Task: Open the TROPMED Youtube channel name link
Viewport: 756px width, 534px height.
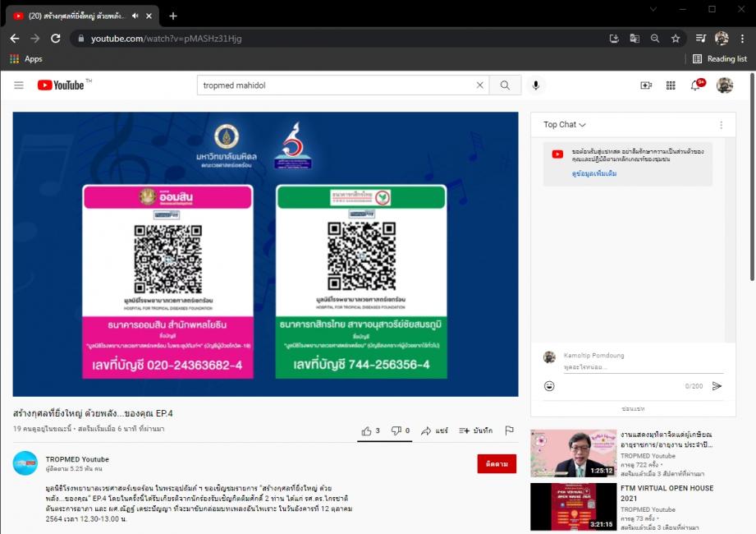Action: point(77,459)
